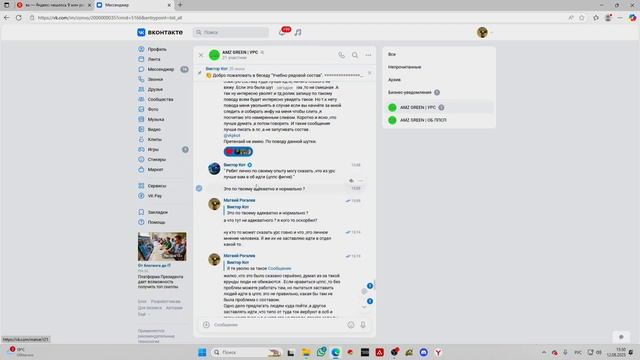
Task: Click the VK header search field
Action: (x=231, y=32)
